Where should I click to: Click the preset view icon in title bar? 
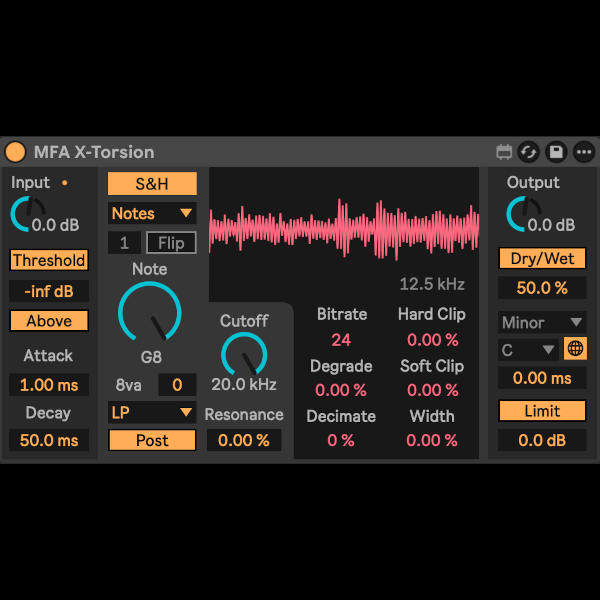coord(504,152)
